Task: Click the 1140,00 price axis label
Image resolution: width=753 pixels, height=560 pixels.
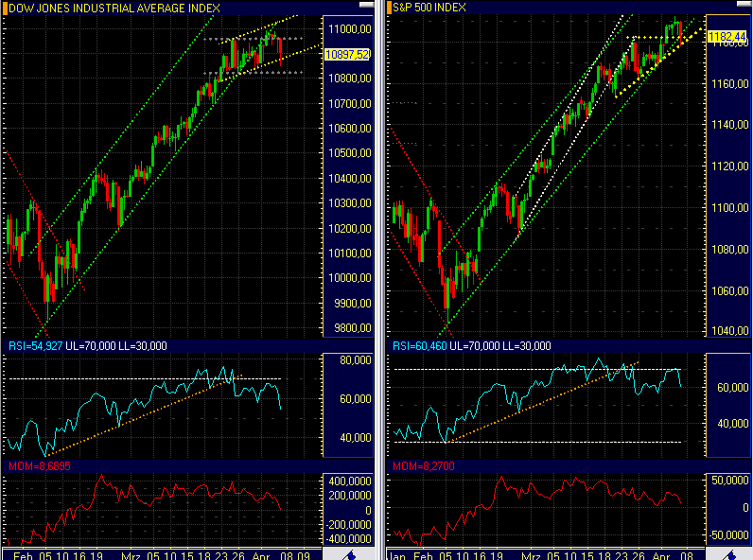Action: click(730, 124)
